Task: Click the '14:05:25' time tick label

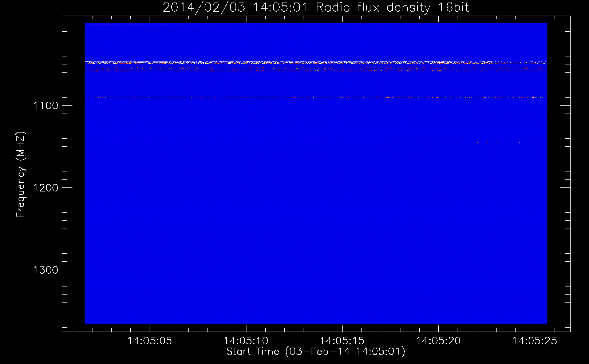Action: 535,341
